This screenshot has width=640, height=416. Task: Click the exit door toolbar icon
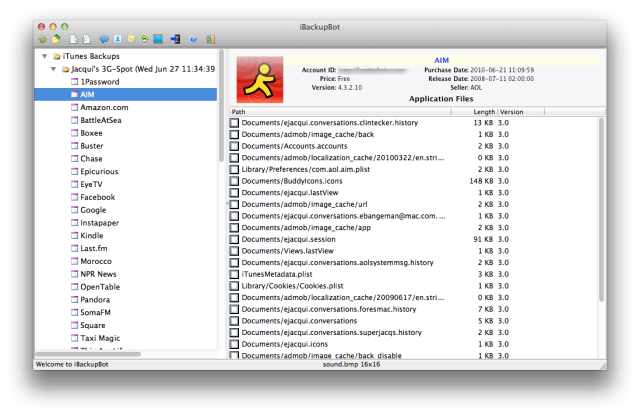[x=210, y=39]
